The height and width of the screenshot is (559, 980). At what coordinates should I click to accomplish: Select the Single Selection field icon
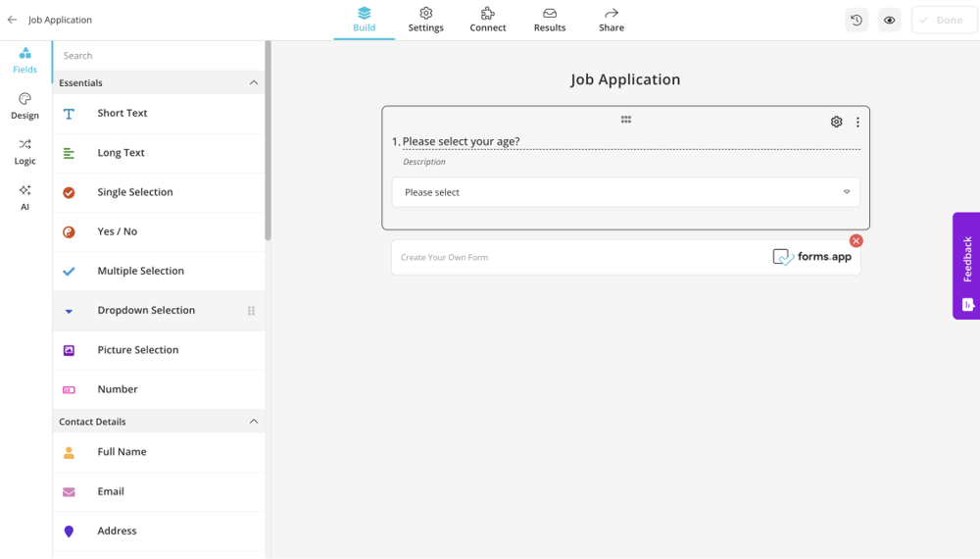69,192
